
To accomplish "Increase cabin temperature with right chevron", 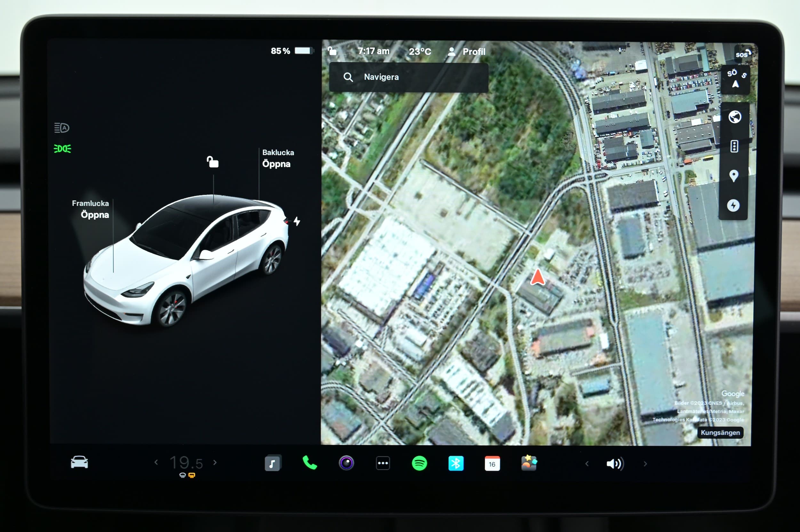I will (x=215, y=463).
